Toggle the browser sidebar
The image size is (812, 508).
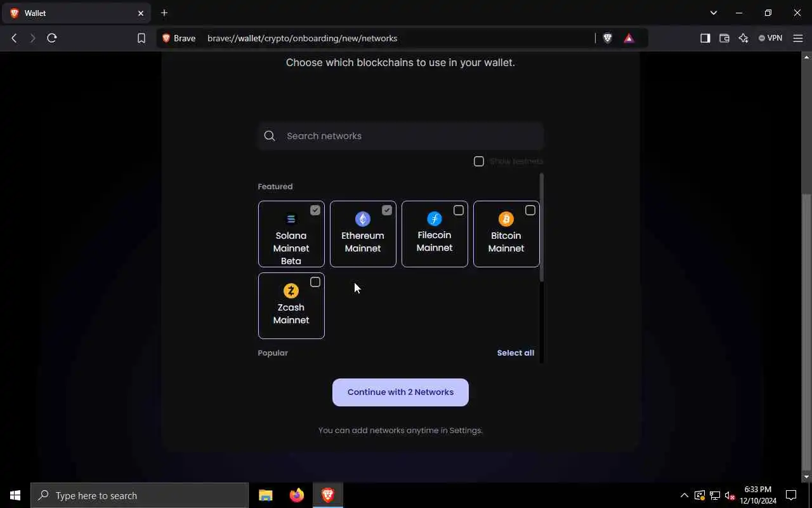pyautogui.click(x=705, y=38)
